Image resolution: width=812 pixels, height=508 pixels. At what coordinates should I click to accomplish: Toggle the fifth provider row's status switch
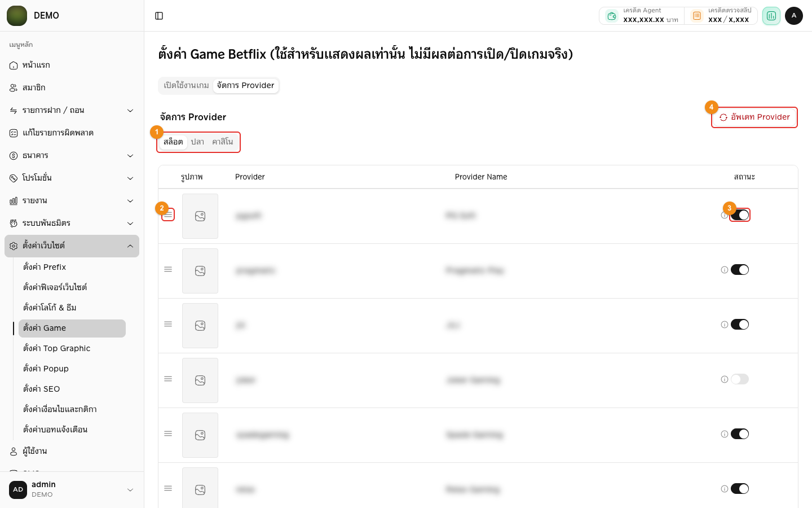click(740, 434)
